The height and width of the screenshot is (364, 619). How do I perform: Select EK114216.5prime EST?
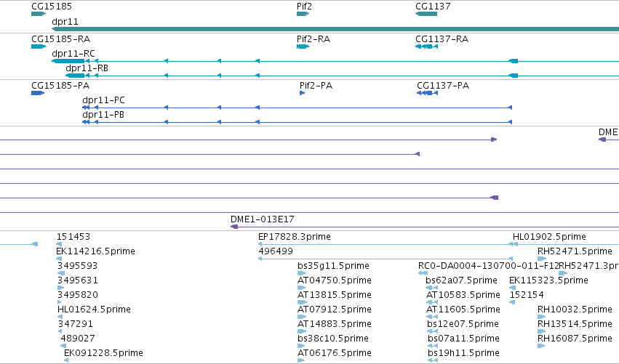point(59,259)
